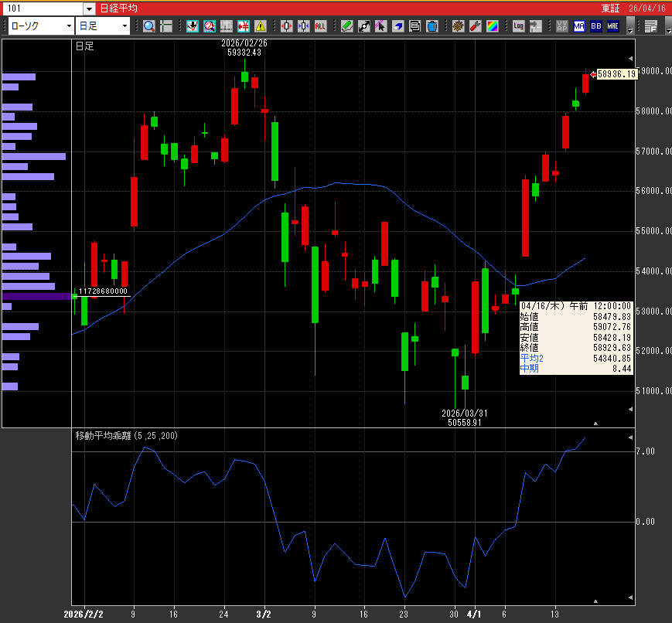672x623 pixels.
Task: Click the 中期 8.44 row in info box
Action: [575, 369]
